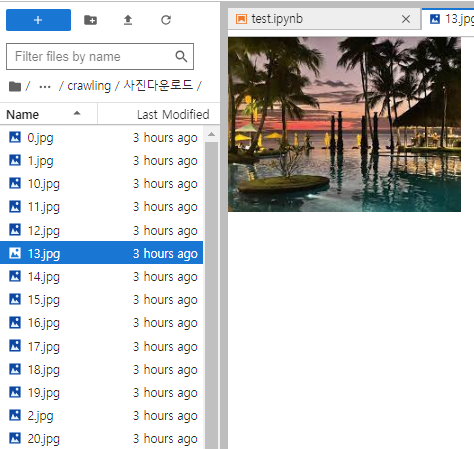The width and height of the screenshot is (474, 449).
Task: Click the image icon of 0.jpg
Action: (15, 137)
